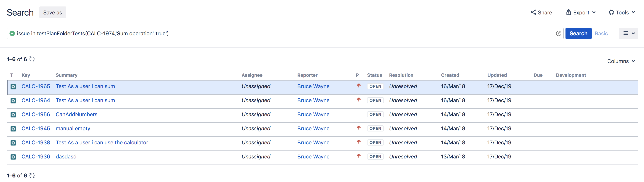644x182 pixels.
Task: Sort by the Status column header
Action: coord(374,75)
